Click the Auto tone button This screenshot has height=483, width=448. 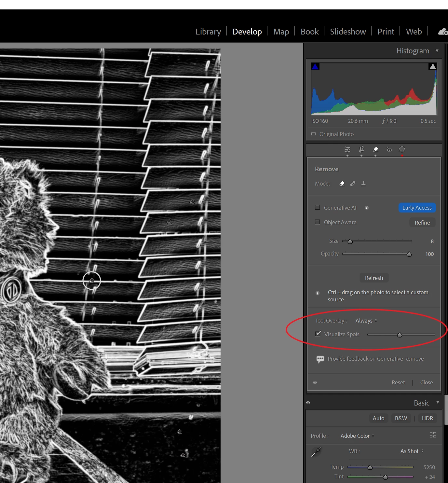pos(378,418)
